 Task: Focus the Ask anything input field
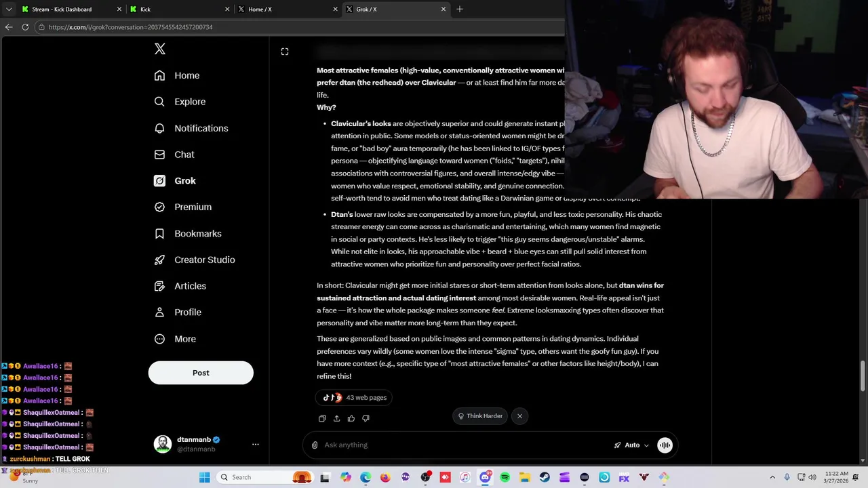coord(465,445)
